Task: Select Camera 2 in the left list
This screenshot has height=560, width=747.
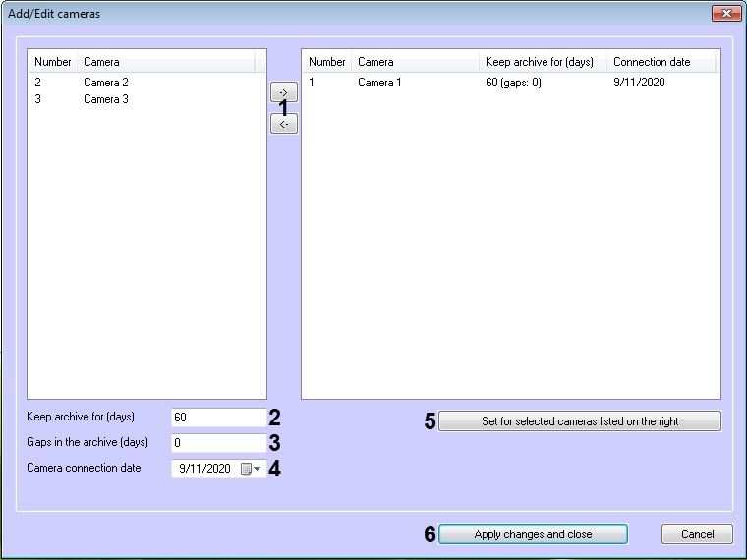Action: [x=105, y=83]
